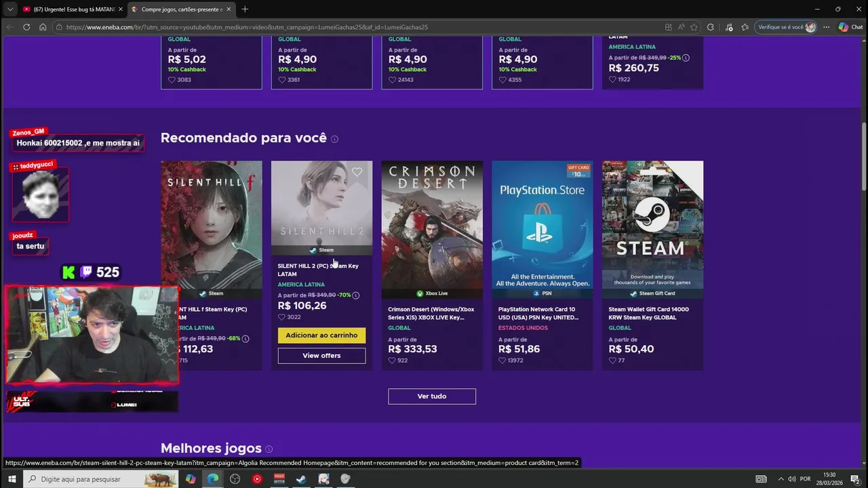Click Verifique se é você profile button
The height and width of the screenshot is (488, 868).
[787, 27]
